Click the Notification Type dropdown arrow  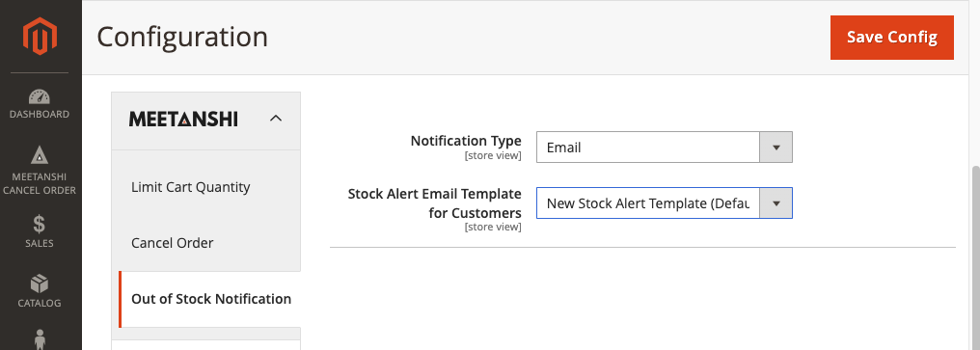point(776,148)
